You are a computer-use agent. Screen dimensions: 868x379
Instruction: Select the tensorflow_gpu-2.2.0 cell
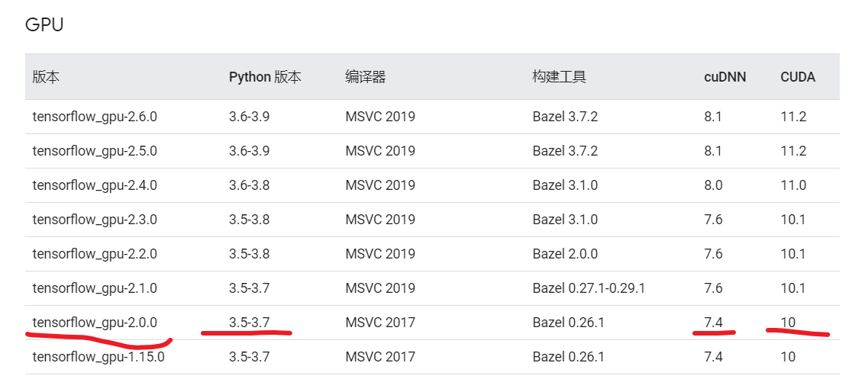(x=95, y=254)
